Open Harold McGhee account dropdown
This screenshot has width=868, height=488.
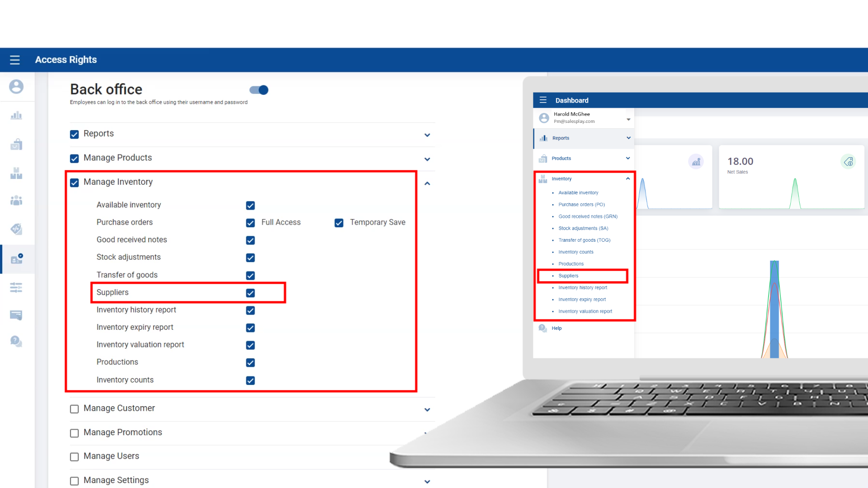pos(628,120)
